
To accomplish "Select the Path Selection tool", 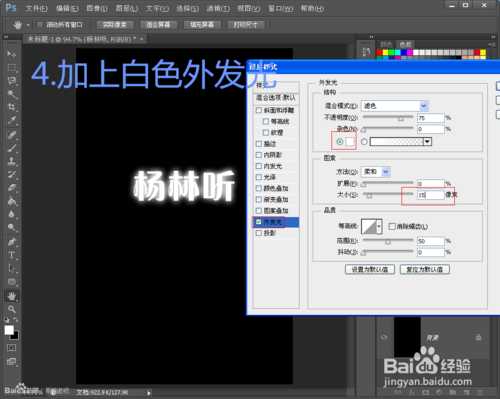I will coord(12,268).
